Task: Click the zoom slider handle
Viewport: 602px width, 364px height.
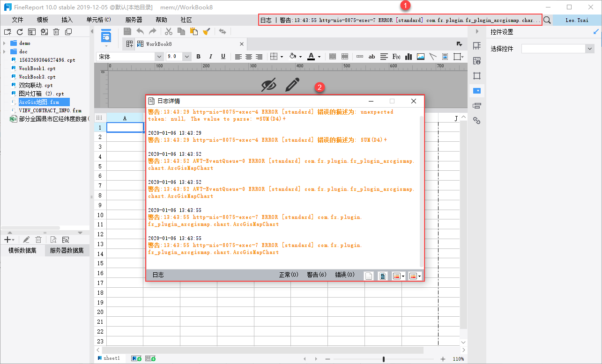Action: coord(384,359)
